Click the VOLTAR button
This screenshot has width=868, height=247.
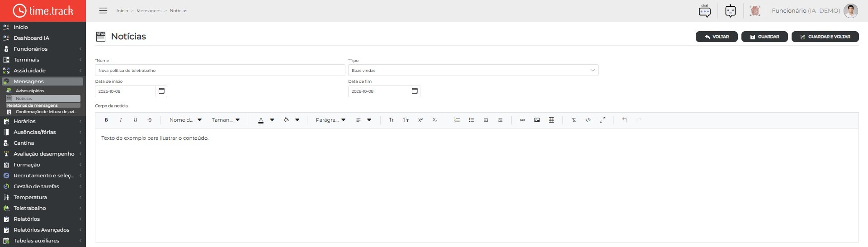(717, 37)
